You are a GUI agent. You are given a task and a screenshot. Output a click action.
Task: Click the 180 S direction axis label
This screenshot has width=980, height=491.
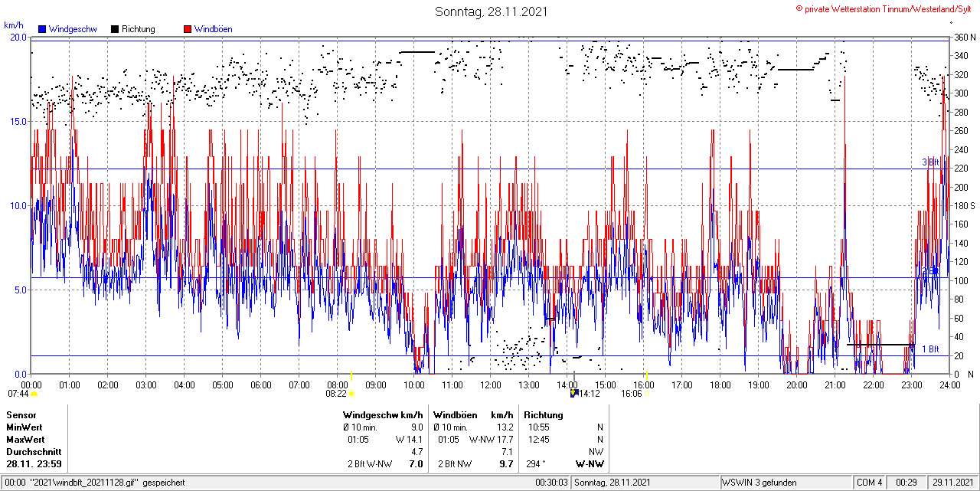[964, 206]
